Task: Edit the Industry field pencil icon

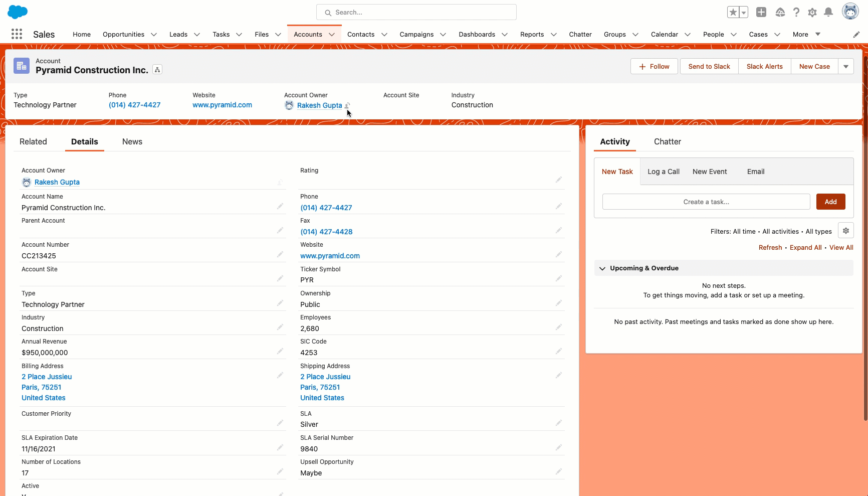Action: pyautogui.click(x=280, y=327)
